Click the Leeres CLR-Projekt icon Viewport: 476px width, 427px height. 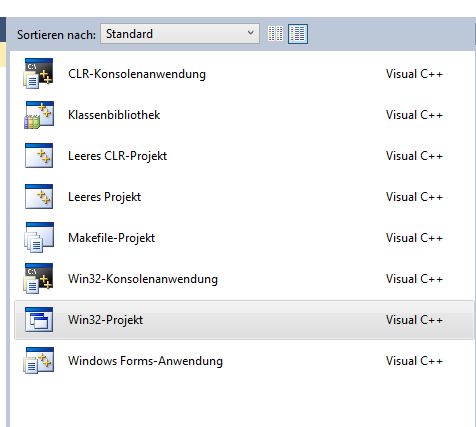point(39,156)
